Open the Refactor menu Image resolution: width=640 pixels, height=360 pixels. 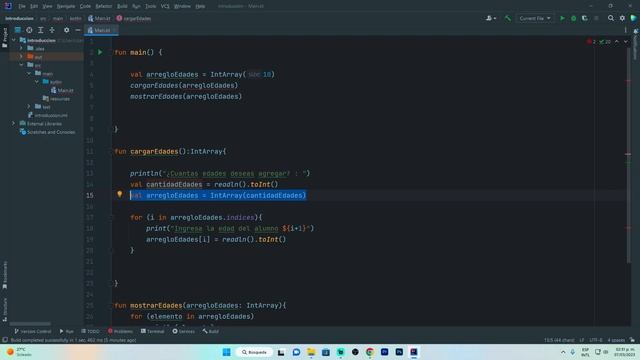pyautogui.click(x=104, y=6)
